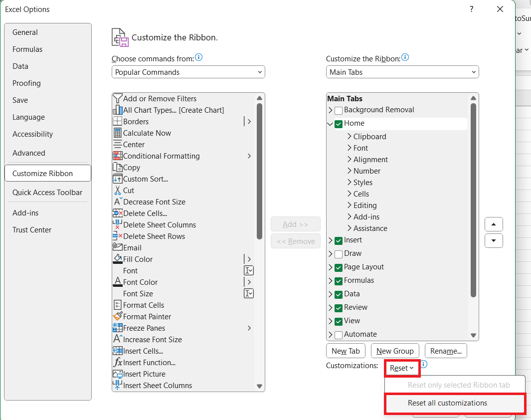Expand the View tab node
531x420 pixels.
pos(330,321)
